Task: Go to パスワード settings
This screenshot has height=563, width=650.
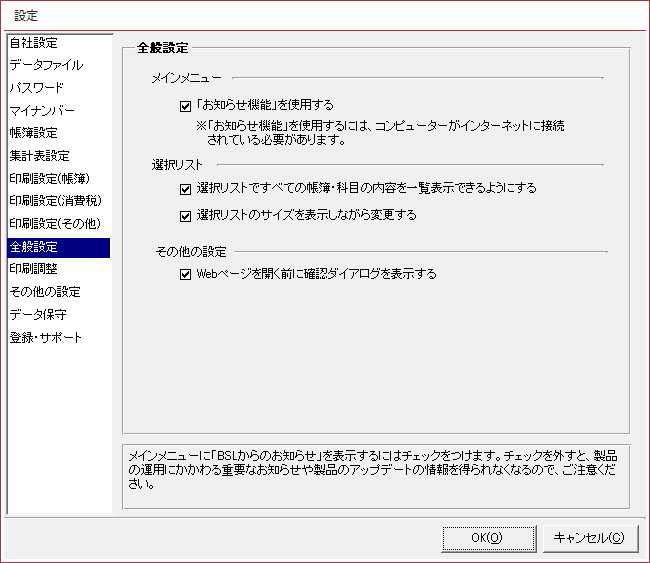Action: [37, 88]
